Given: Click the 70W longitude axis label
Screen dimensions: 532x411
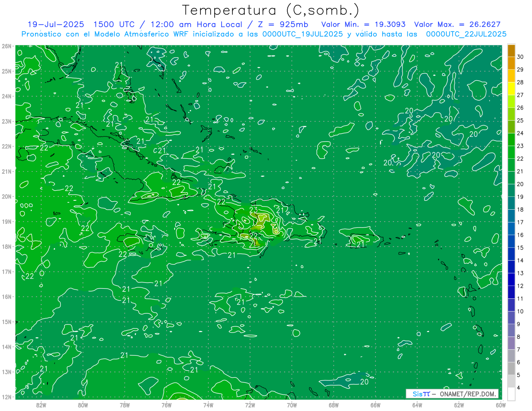Looking at the screenshot, I should pos(292,404).
